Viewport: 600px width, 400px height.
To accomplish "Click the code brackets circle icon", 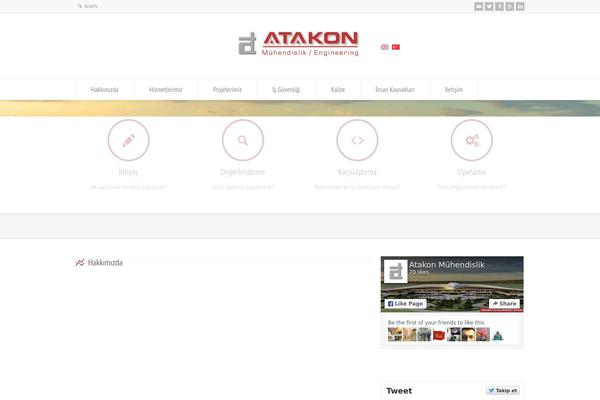I will pos(357,140).
